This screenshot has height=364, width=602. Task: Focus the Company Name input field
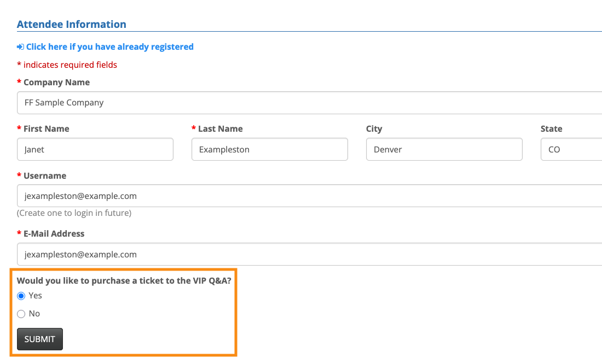[309, 103]
